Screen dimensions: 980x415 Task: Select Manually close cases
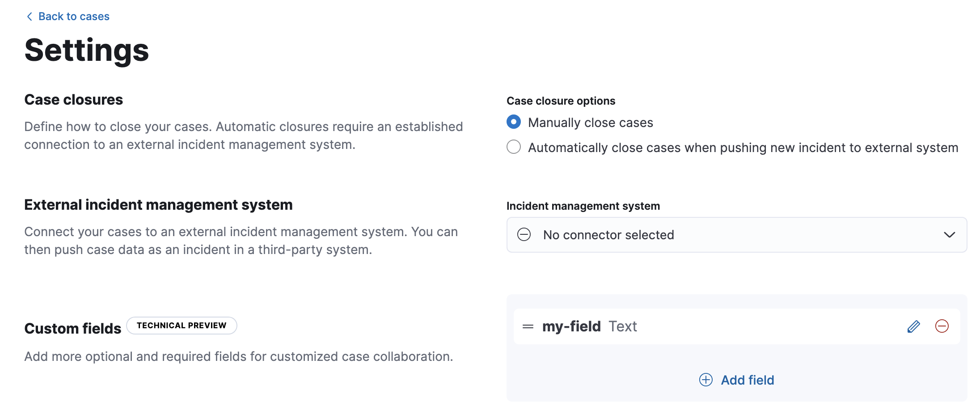514,121
